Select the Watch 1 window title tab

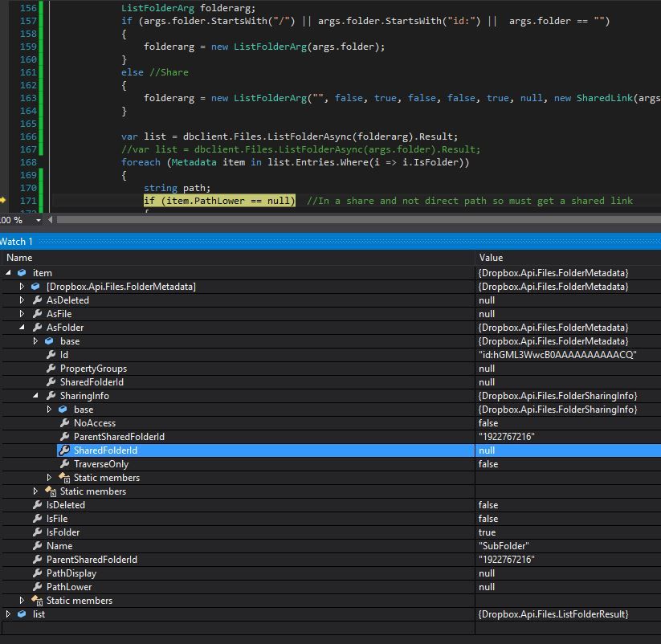coord(17,241)
